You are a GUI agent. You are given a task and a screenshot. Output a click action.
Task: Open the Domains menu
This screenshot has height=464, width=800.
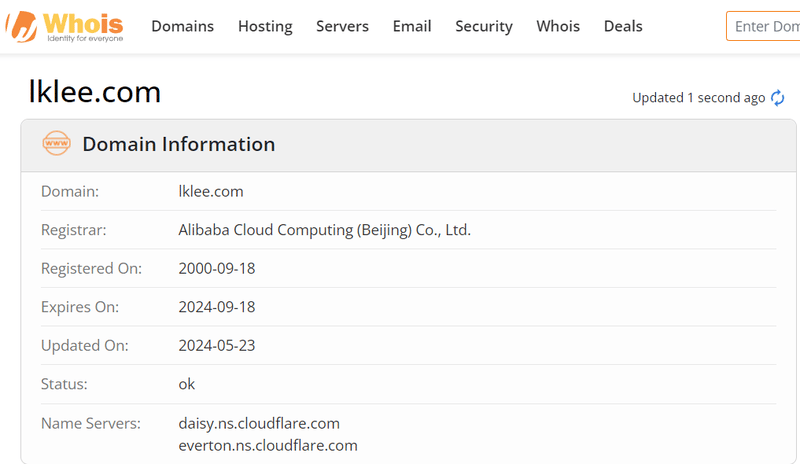(x=182, y=26)
